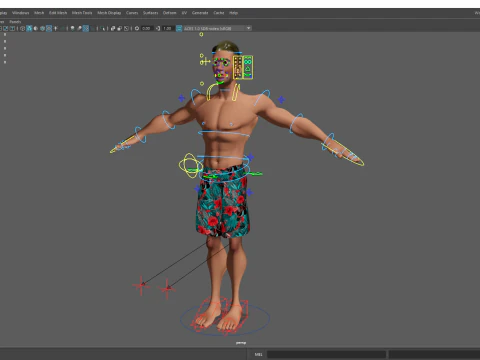Click the exposure value field 0.00
The image size is (480, 360).
click(147, 28)
